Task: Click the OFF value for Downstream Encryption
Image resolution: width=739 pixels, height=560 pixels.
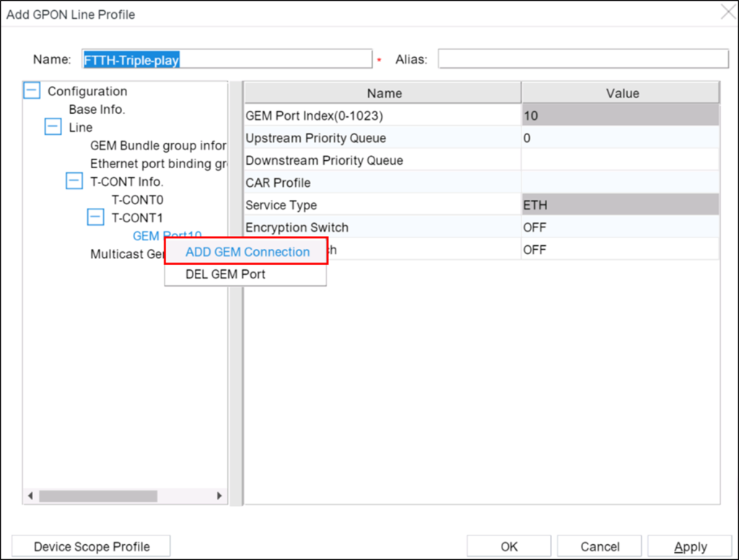Action: click(x=621, y=250)
